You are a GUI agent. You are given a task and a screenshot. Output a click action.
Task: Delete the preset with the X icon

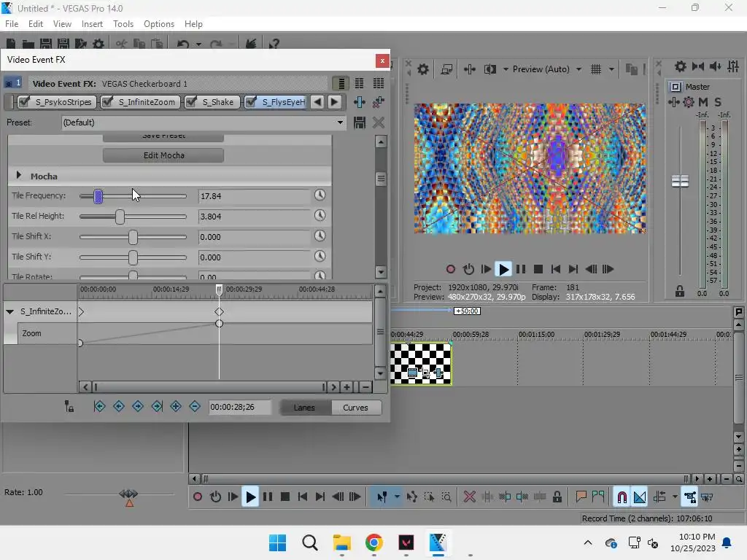(x=379, y=122)
